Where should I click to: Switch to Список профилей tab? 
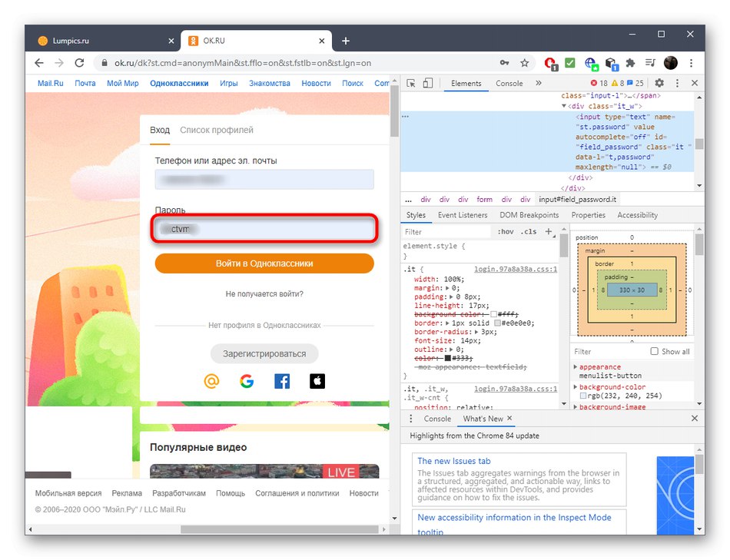217,130
